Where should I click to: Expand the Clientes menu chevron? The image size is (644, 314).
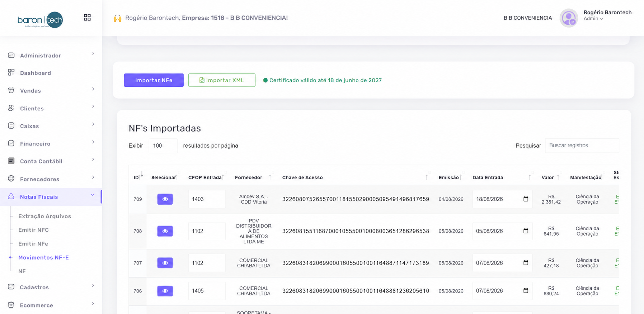[x=93, y=106]
